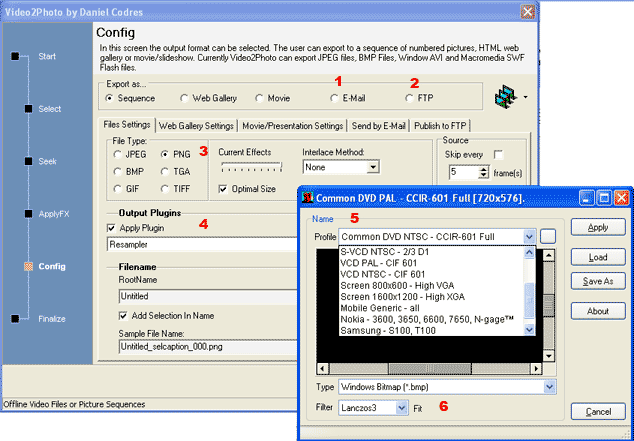Screen dimensions: 634x441
Task: Select the Select step marker in sidebar
Action: coord(28,109)
